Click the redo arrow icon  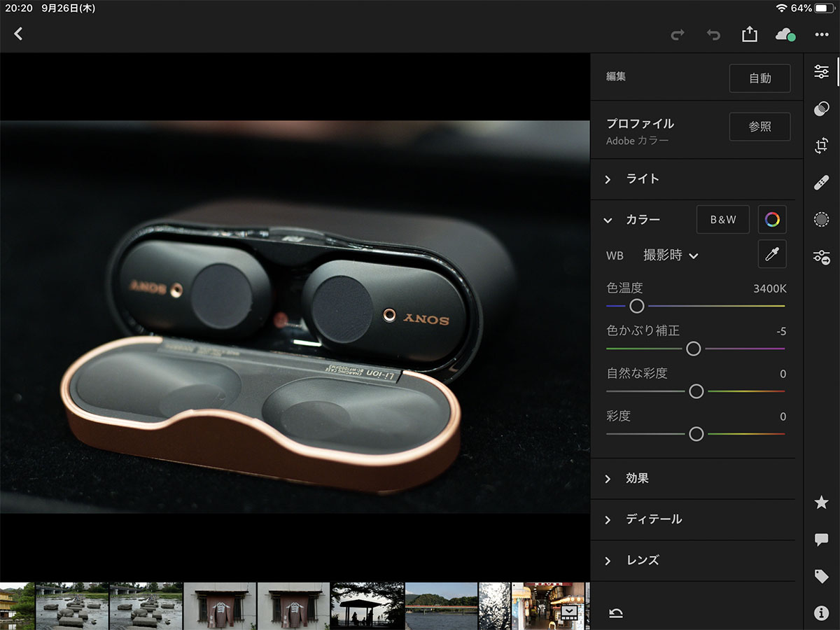point(677,34)
